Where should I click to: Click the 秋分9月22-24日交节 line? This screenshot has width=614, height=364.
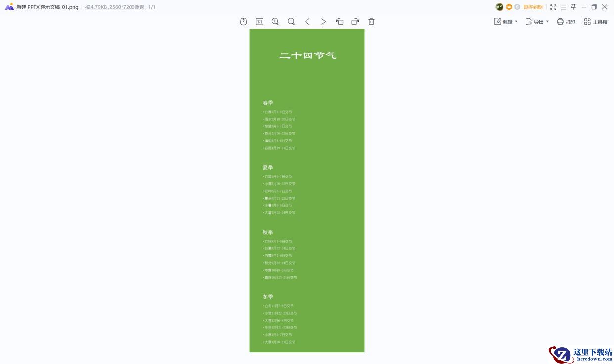pyautogui.click(x=279, y=263)
